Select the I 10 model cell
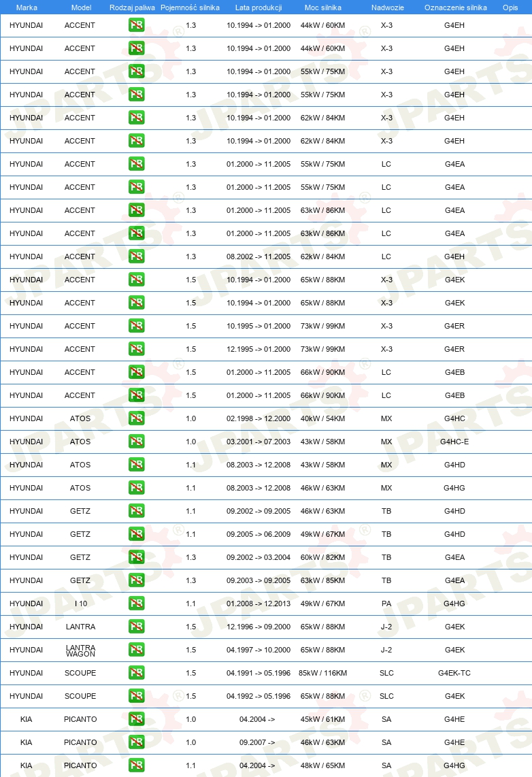Viewport: 532px width, 777px height. point(81,604)
